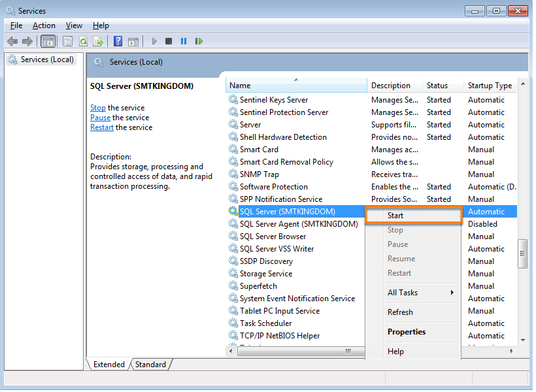Toggle the Show/Hide Action Pane icon
The height and width of the screenshot is (392, 536).
pyautogui.click(x=133, y=42)
